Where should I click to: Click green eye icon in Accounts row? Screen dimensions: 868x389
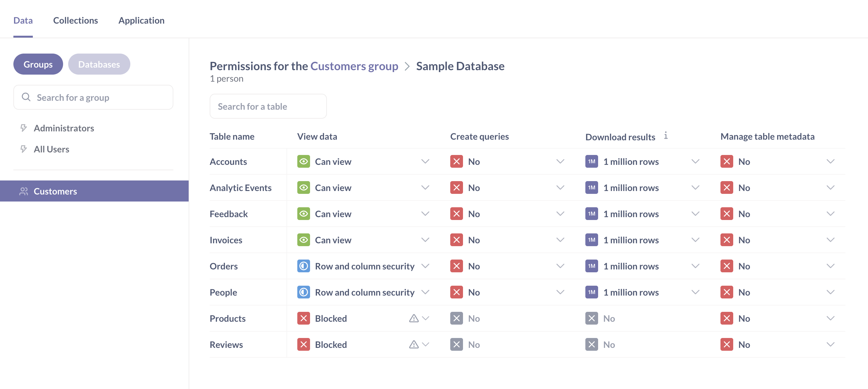303,161
